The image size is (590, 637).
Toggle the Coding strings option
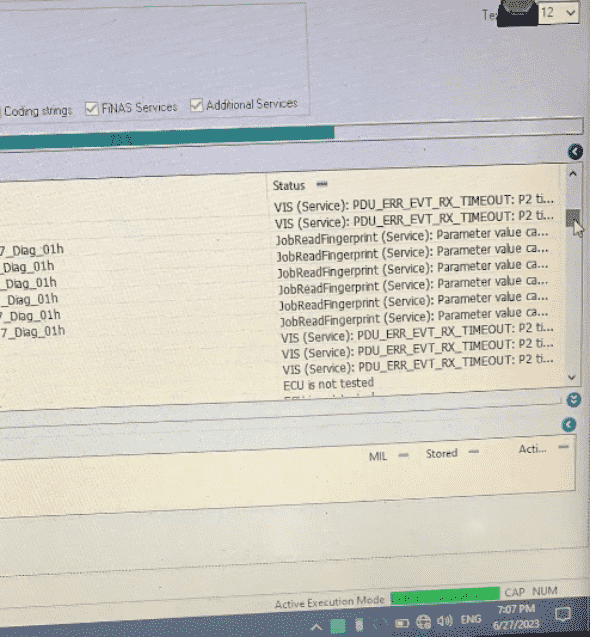click(x=38, y=111)
